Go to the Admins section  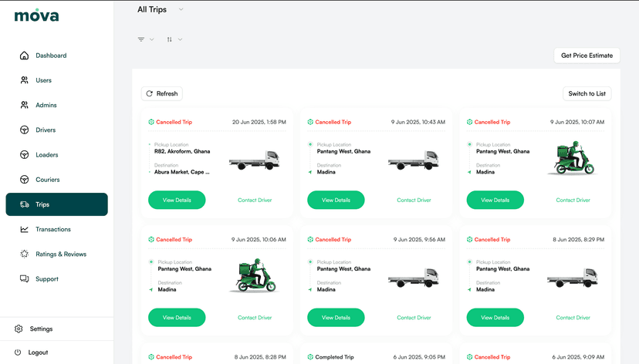46,105
